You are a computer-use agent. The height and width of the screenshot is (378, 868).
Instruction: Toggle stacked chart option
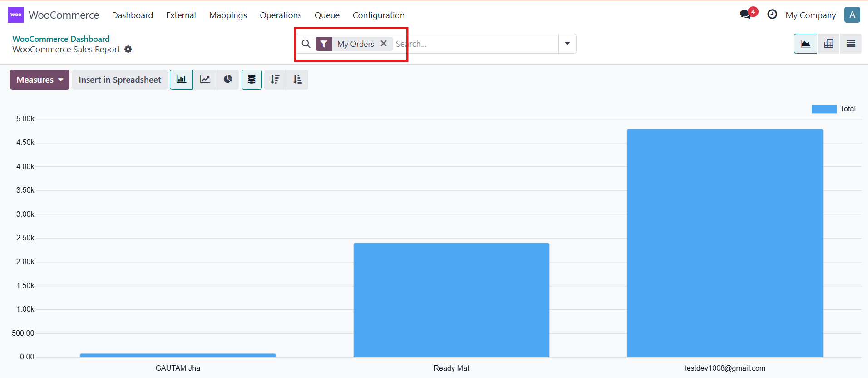[x=252, y=80]
